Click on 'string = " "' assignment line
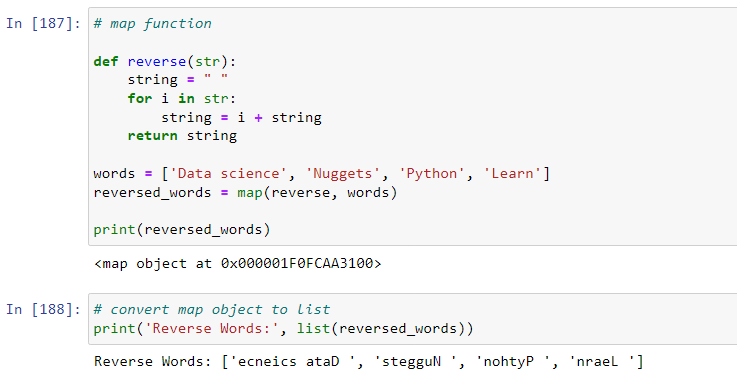The height and width of the screenshot is (376, 737). click(178, 79)
